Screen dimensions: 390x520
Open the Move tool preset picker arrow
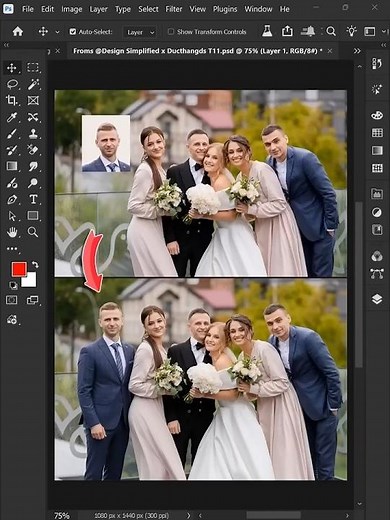pos(57,32)
